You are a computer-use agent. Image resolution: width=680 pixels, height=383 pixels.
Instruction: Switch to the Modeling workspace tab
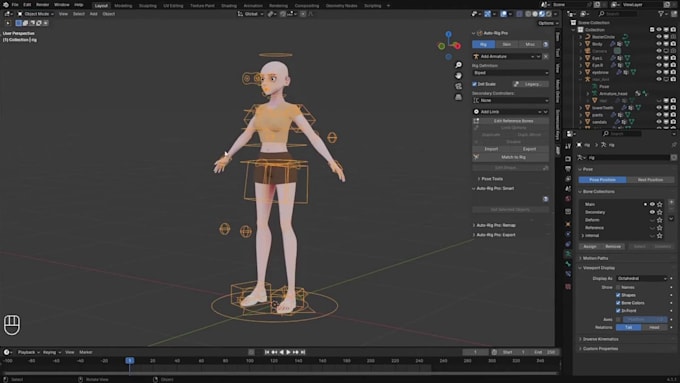(x=123, y=6)
